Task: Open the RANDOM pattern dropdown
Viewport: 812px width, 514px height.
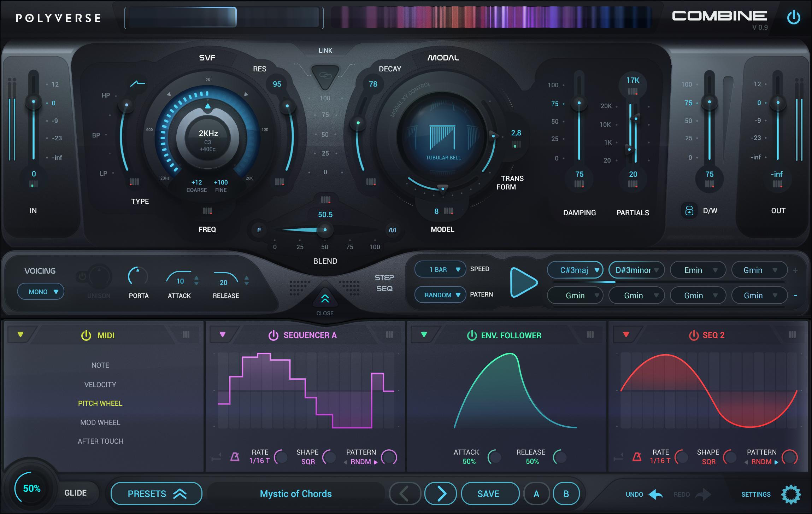Action: click(x=440, y=294)
